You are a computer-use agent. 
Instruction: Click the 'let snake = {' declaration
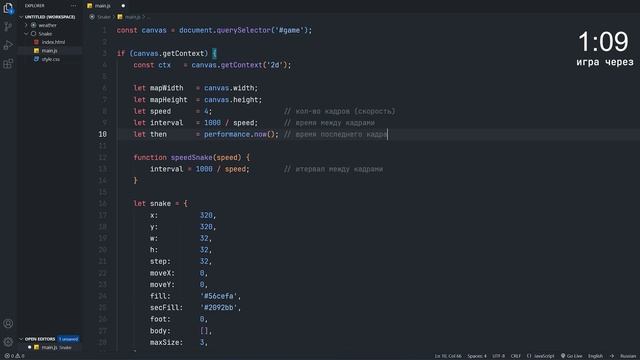(160, 204)
